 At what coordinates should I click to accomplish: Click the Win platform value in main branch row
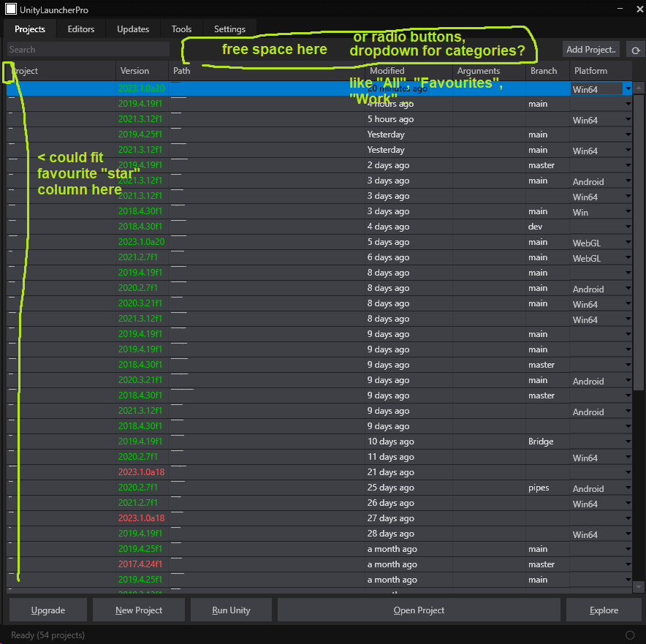580,213
